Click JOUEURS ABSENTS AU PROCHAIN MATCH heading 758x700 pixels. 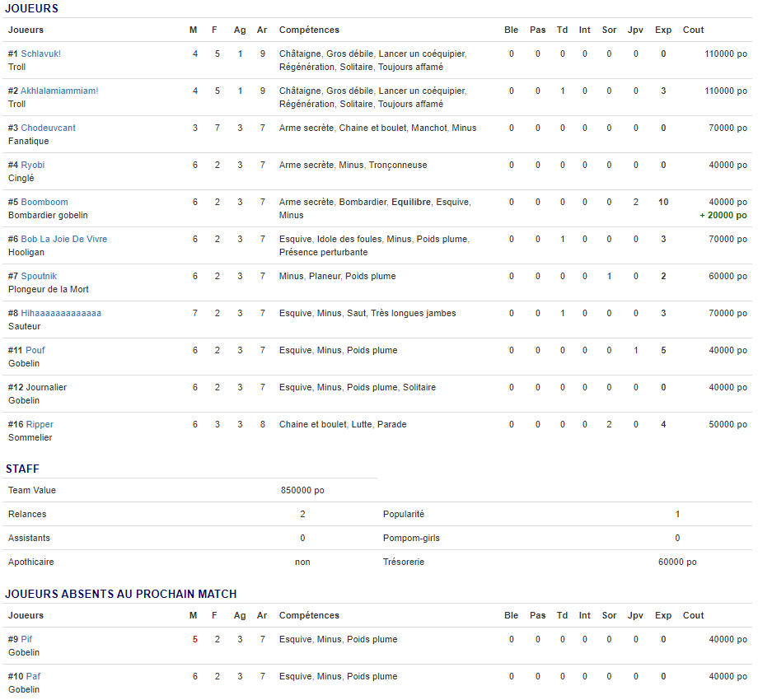(121, 595)
